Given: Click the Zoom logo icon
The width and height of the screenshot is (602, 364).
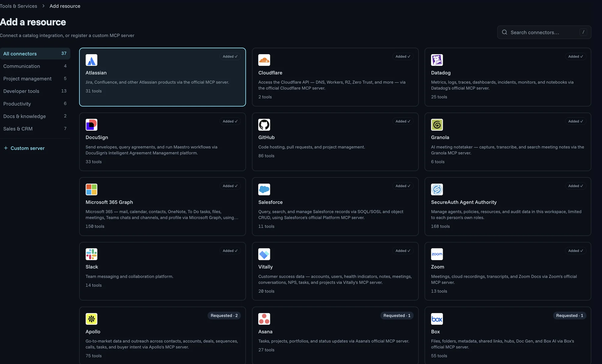Looking at the screenshot, I should pyautogui.click(x=437, y=254).
